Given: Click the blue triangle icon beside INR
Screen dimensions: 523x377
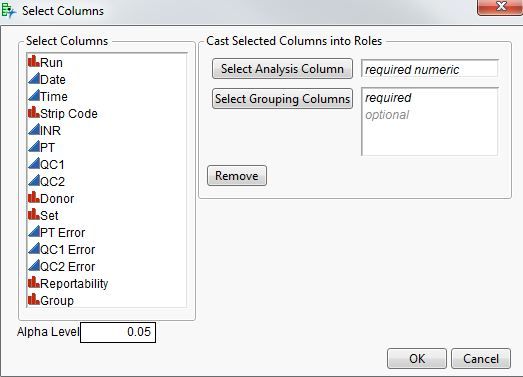Looking at the screenshot, I should (x=34, y=130).
